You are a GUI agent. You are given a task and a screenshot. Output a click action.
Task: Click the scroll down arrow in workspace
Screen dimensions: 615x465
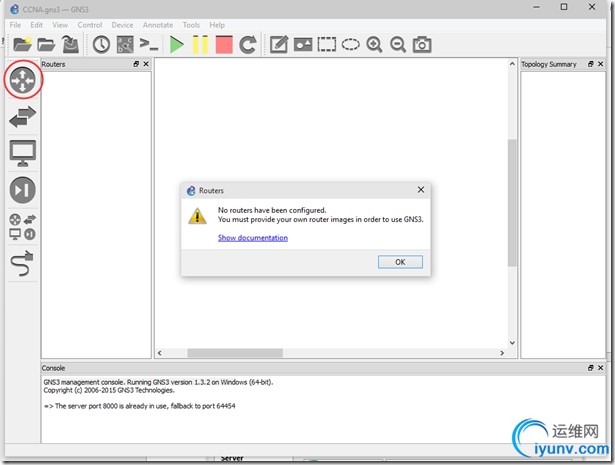[512, 343]
